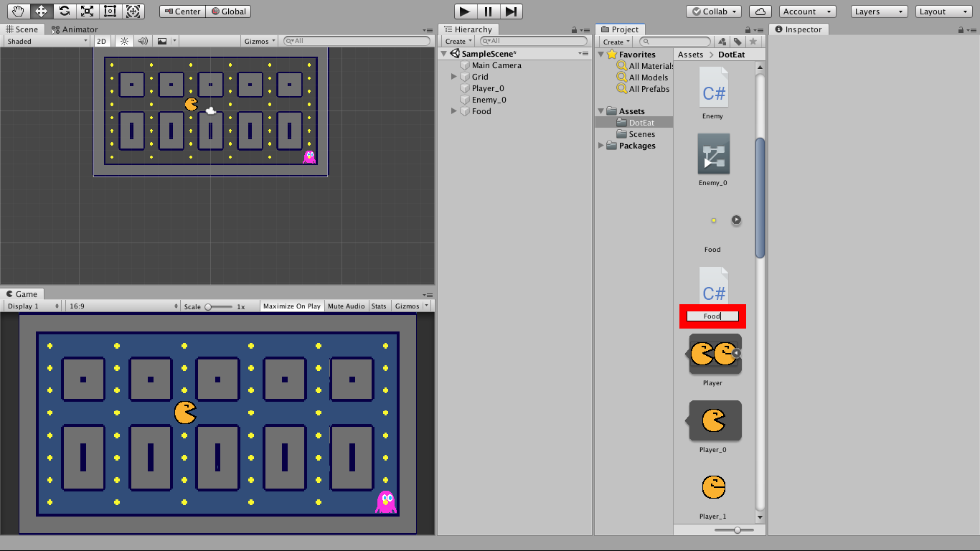Image resolution: width=980 pixels, height=551 pixels.
Task: Open Display 1 dropdown
Action: click(x=33, y=306)
